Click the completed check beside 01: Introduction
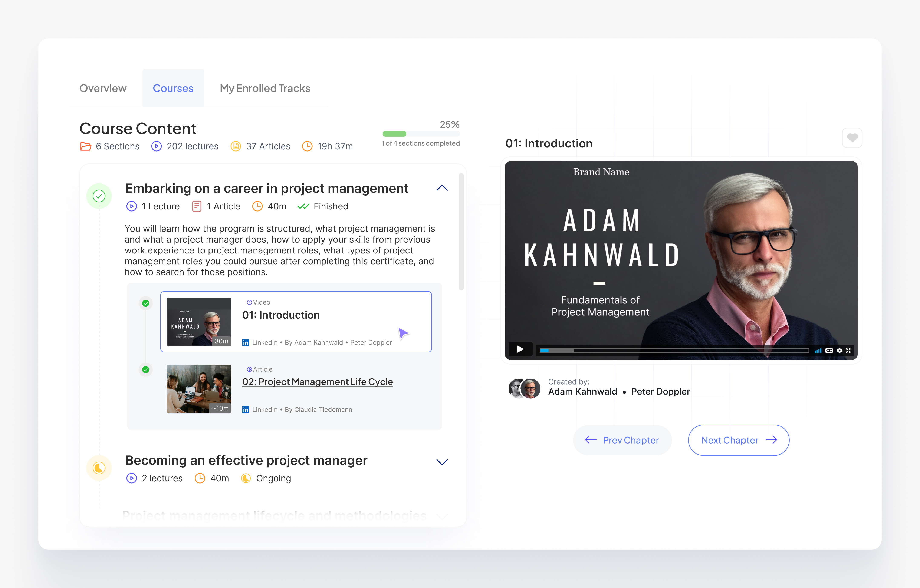This screenshot has height=588, width=920. (146, 303)
